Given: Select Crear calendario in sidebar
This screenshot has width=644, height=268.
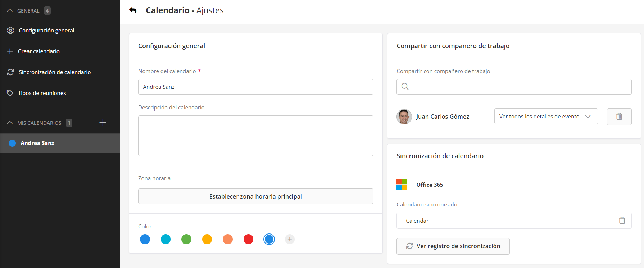Looking at the screenshot, I should (39, 51).
